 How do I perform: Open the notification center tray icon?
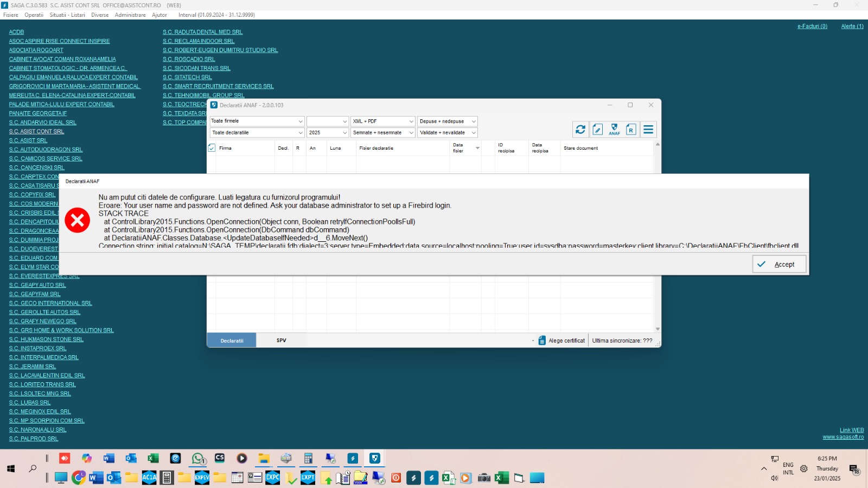(854, 470)
